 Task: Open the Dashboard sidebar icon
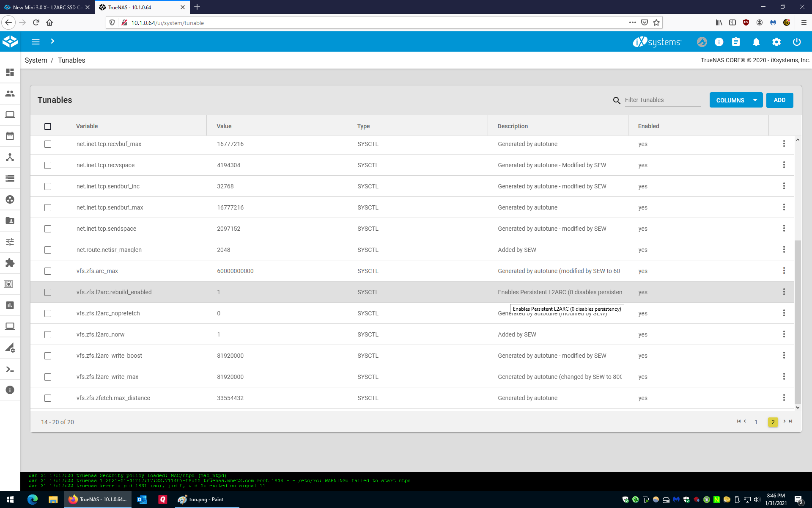(10, 72)
